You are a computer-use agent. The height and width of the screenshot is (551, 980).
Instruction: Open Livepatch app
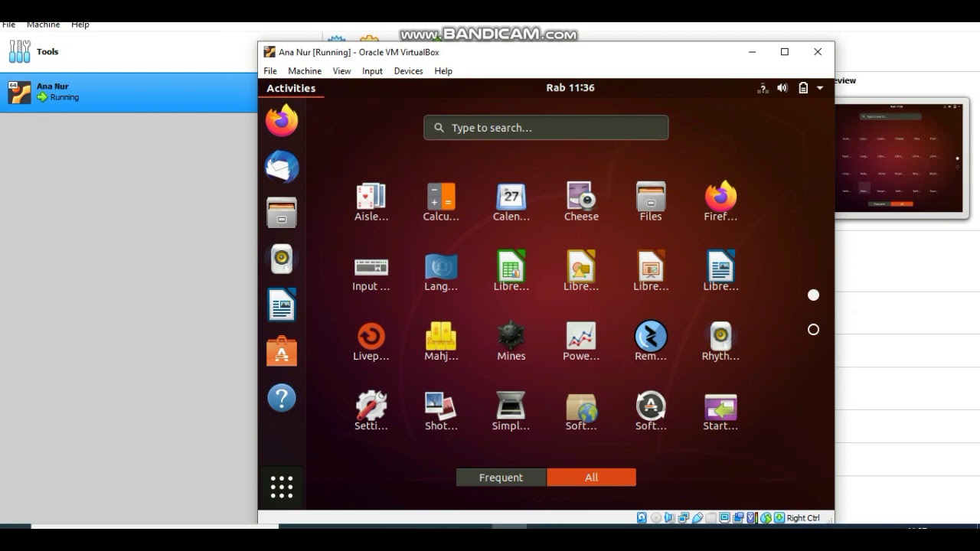click(x=371, y=341)
